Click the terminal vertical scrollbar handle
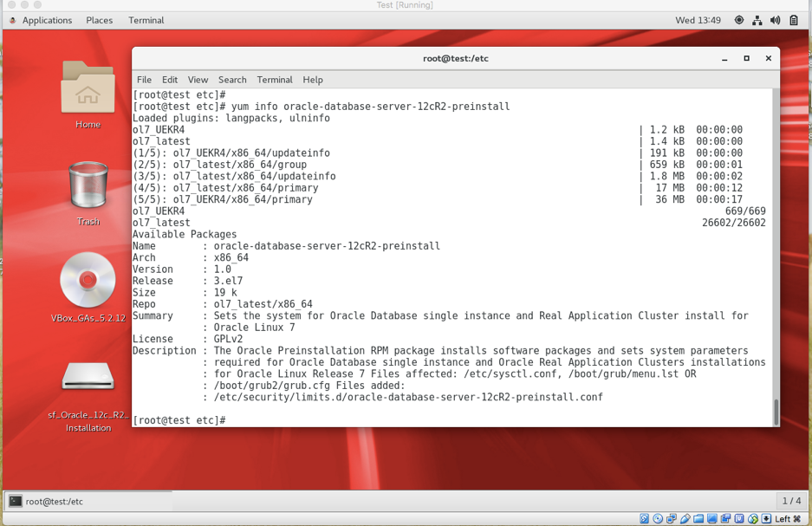This screenshot has width=812, height=526. click(776, 412)
